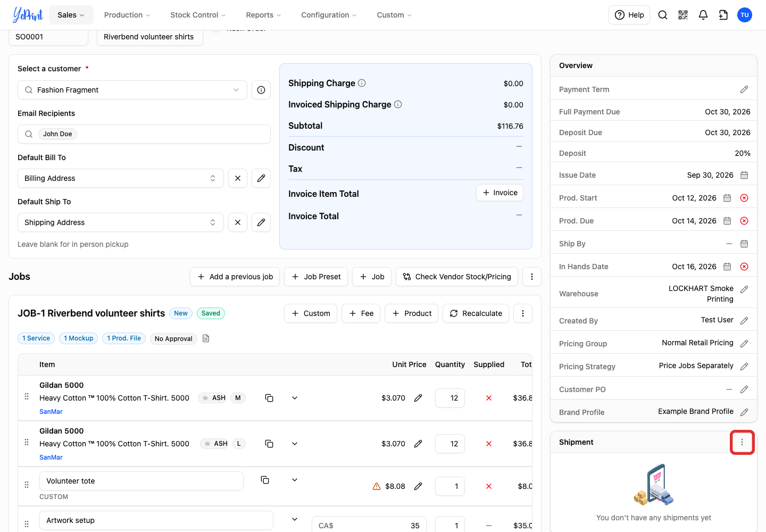Viewport: 766px width, 532px height.
Task: Open the 1 Mockup tag
Action: click(x=79, y=338)
